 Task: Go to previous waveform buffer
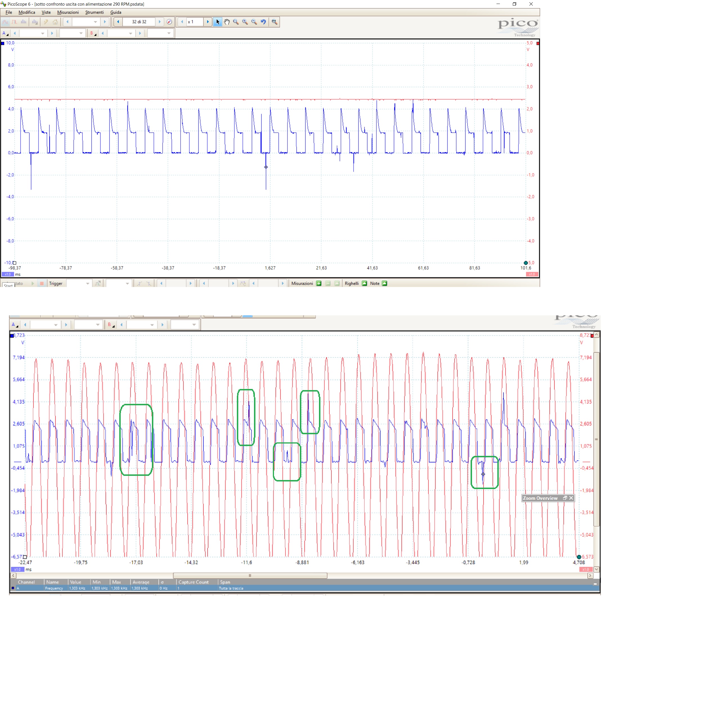coord(118,22)
